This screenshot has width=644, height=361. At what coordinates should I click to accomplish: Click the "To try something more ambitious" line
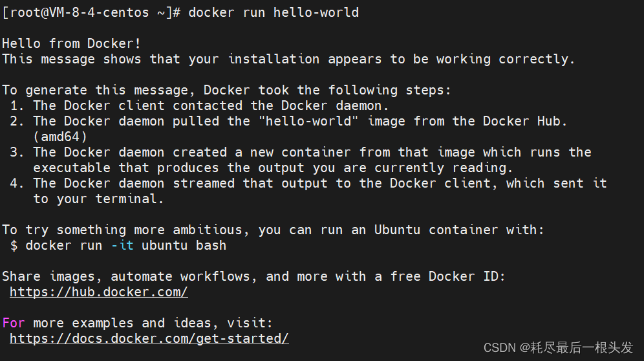coord(273,230)
